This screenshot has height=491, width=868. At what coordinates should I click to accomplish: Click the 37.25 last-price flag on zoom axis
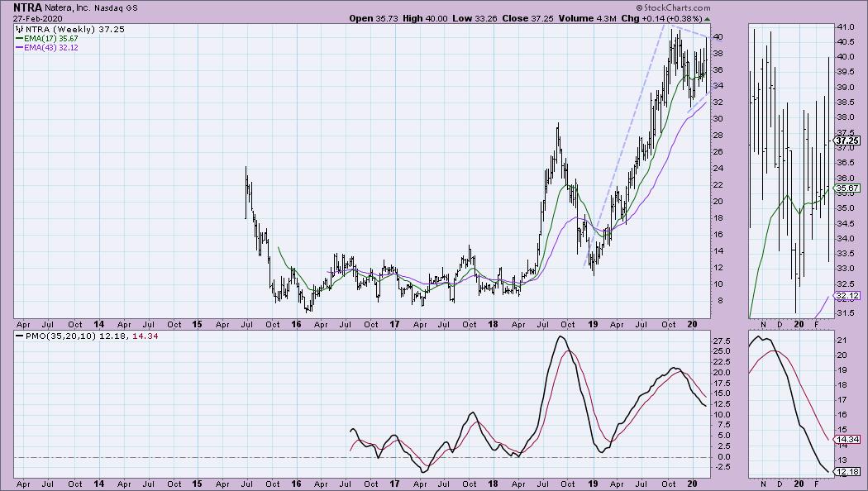847,141
